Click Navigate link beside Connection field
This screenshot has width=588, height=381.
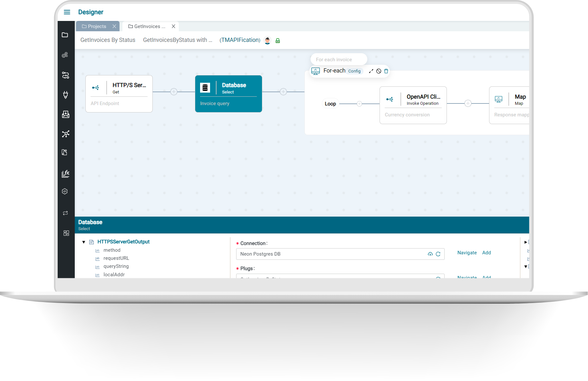click(467, 253)
